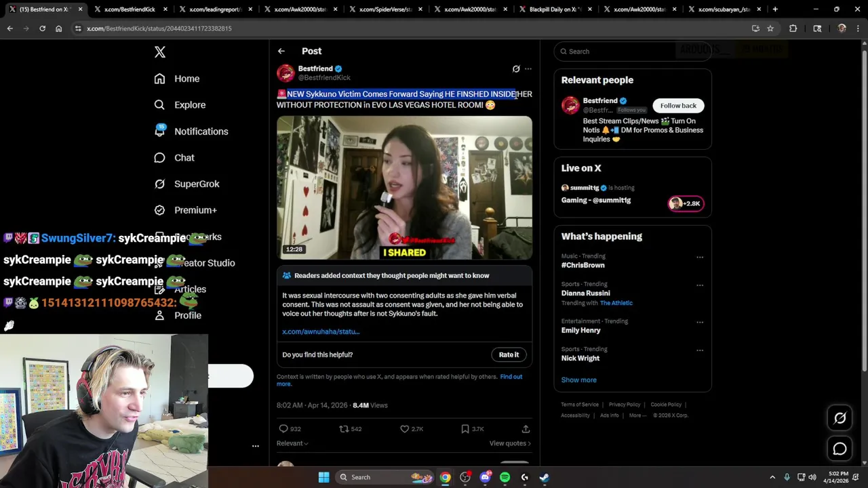Open the Explore page

pyautogui.click(x=180, y=105)
